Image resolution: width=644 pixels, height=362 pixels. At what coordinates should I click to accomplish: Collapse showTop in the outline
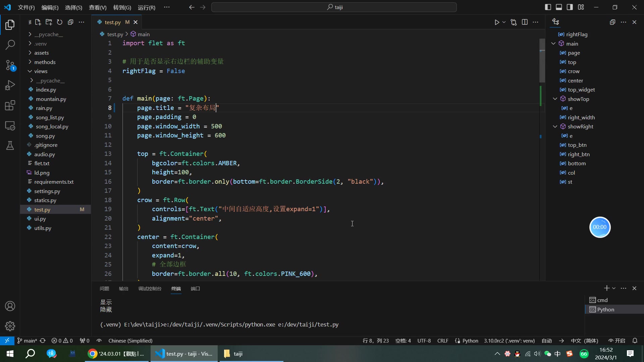pyautogui.click(x=555, y=99)
